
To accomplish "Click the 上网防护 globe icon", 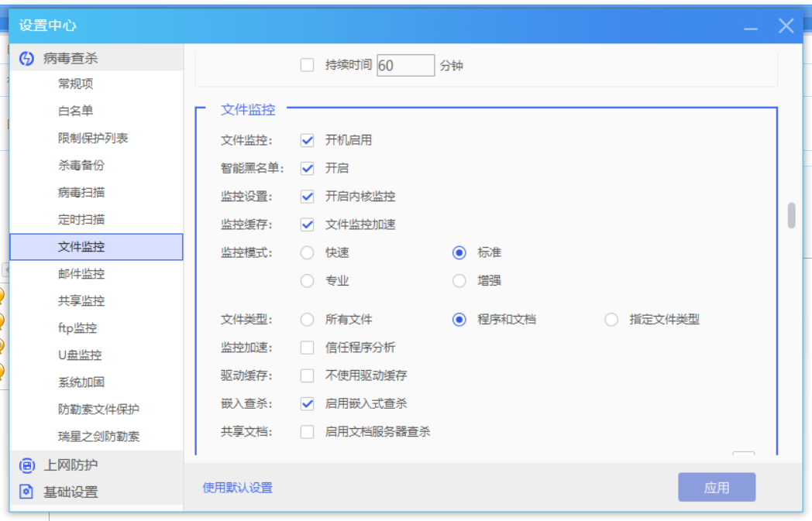I will pos(26,465).
